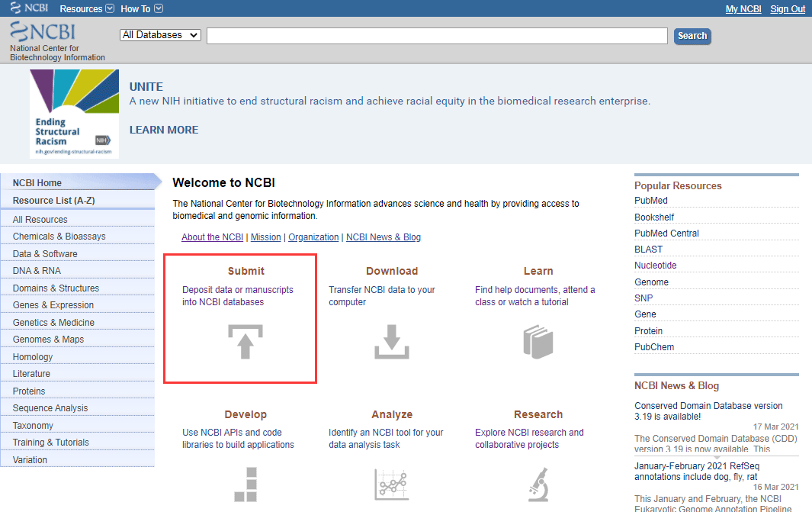Click the Learn heading
Viewport: 812px width, 512px height.
click(x=538, y=271)
